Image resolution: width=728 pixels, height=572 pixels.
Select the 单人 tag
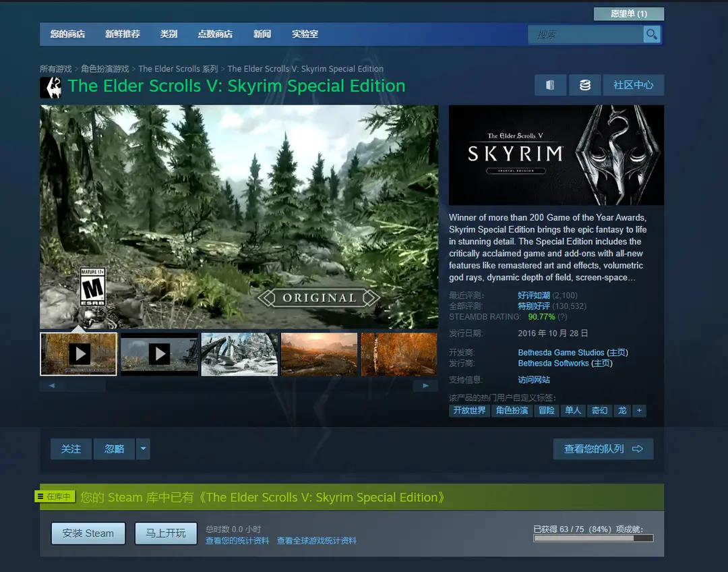tap(573, 410)
